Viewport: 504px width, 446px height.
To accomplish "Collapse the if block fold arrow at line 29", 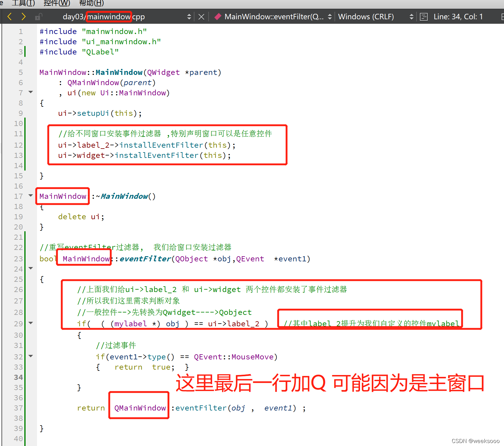I will click(x=31, y=323).
